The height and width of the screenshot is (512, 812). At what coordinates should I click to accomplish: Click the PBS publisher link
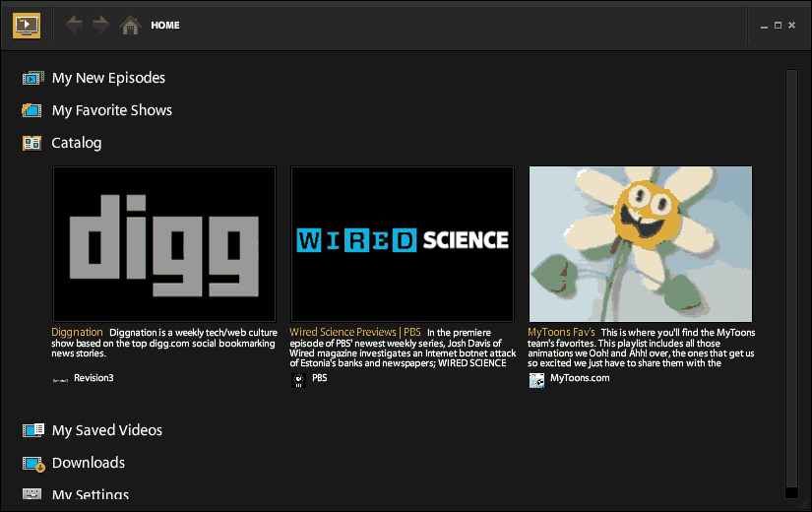pyautogui.click(x=320, y=378)
